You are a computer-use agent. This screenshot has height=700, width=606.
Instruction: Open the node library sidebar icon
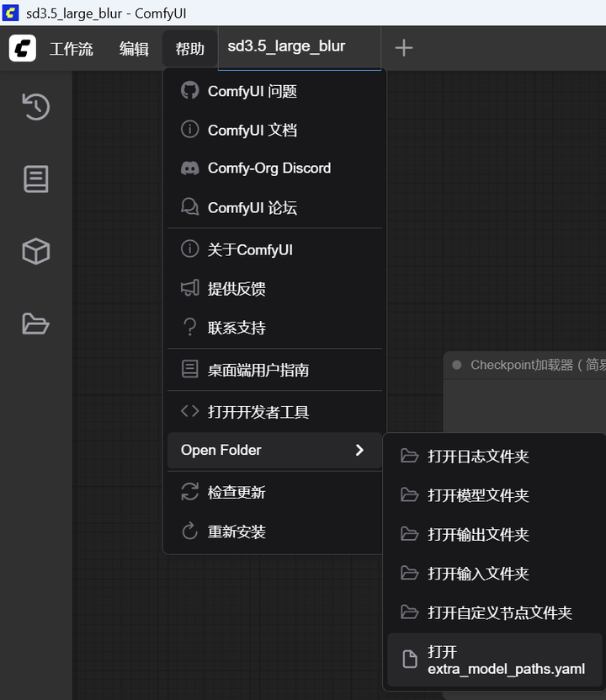[x=35, y=179]
